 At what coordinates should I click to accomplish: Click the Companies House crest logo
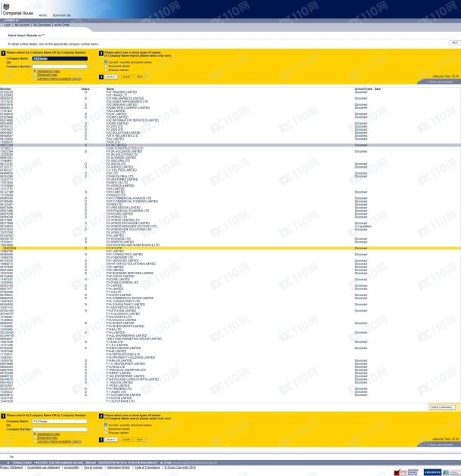[6, 6]
